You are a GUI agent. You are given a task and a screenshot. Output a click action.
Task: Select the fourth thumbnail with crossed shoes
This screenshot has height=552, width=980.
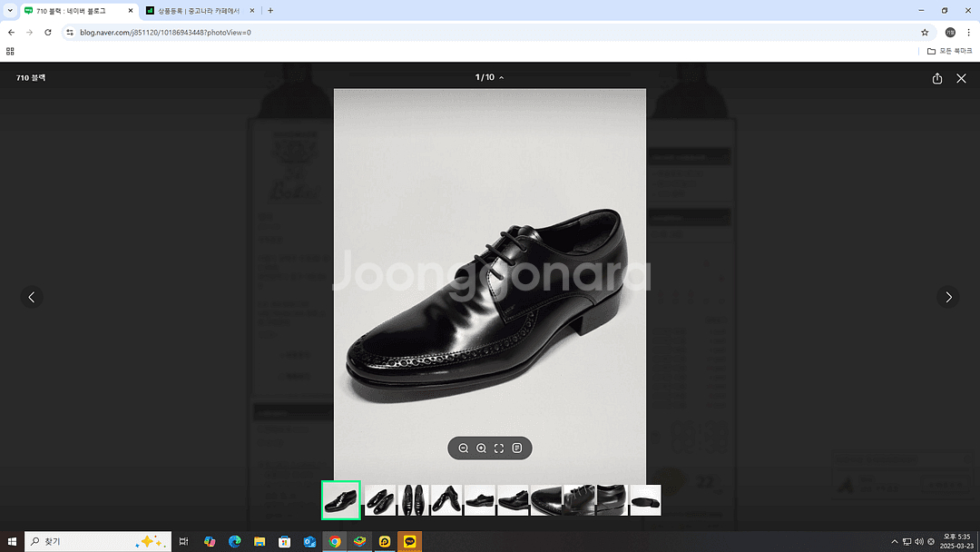(446, 500)
